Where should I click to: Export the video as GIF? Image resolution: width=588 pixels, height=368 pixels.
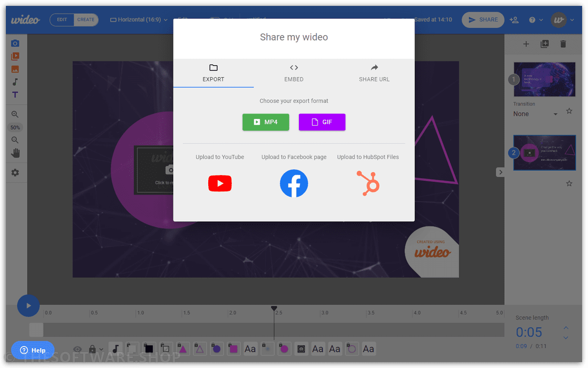[x=322, y=122]
